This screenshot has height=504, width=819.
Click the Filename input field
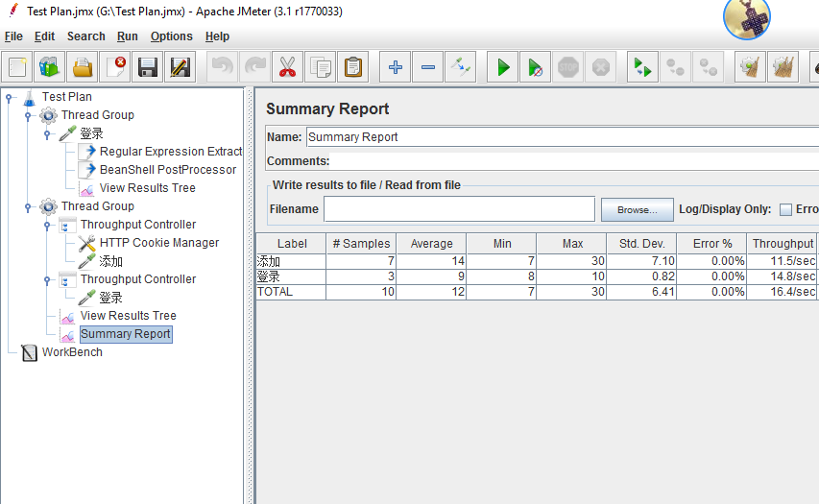tap(459, 209)
